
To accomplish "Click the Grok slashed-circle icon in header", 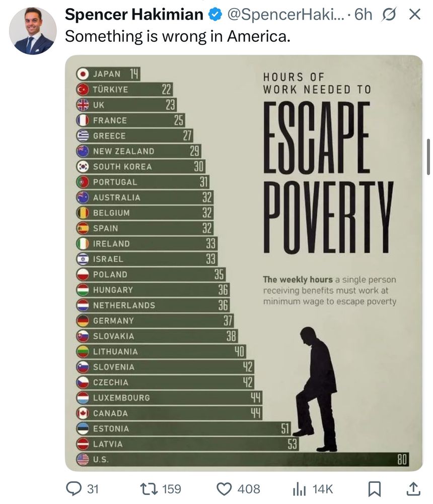I will click(x=389, y=15).
